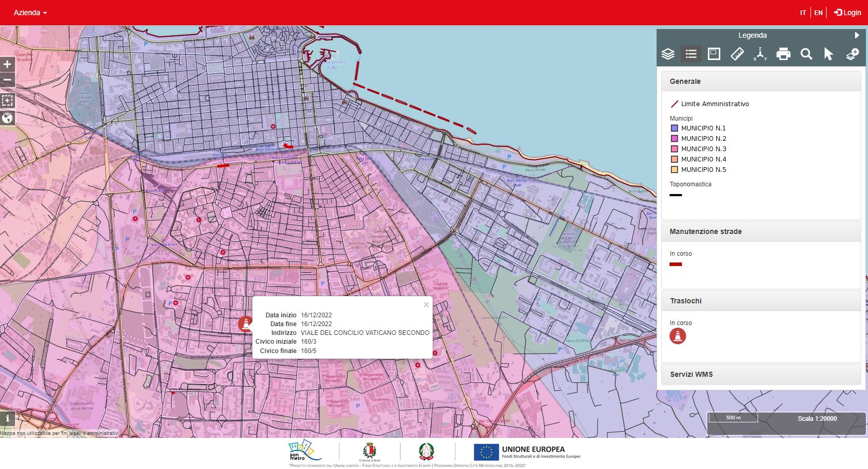Click the Login button
This screenshot has height=469, width=868.
click(848, 12)
